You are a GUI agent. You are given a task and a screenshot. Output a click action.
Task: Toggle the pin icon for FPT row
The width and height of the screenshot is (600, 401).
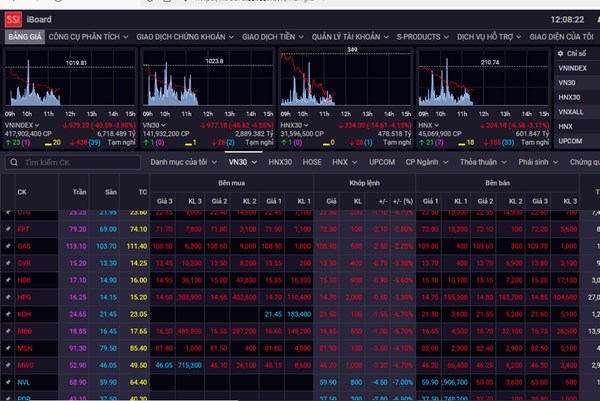coord(8,229)
